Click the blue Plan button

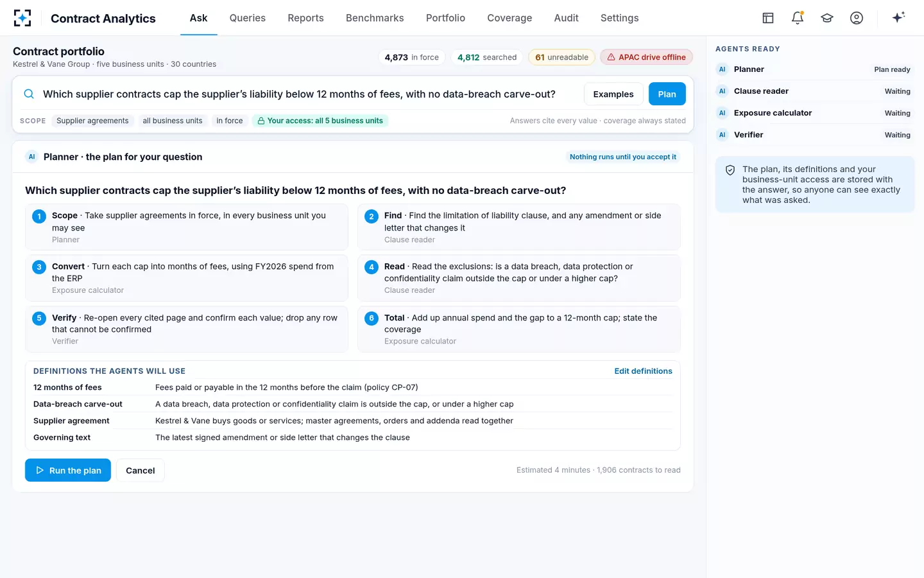667,94
